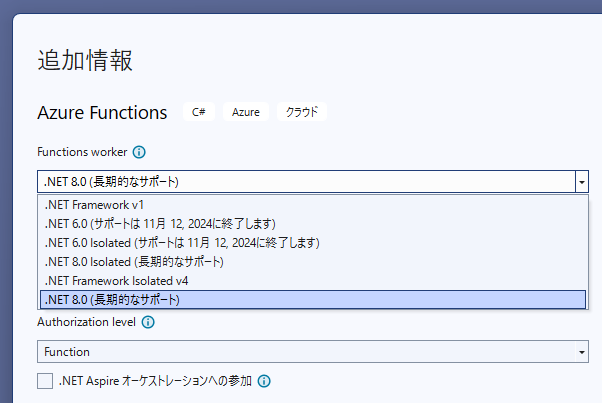Collapse the Functions worker dropdown arrow
The height and width of the screenshot is (403, 602).
(x=582, y=182)
